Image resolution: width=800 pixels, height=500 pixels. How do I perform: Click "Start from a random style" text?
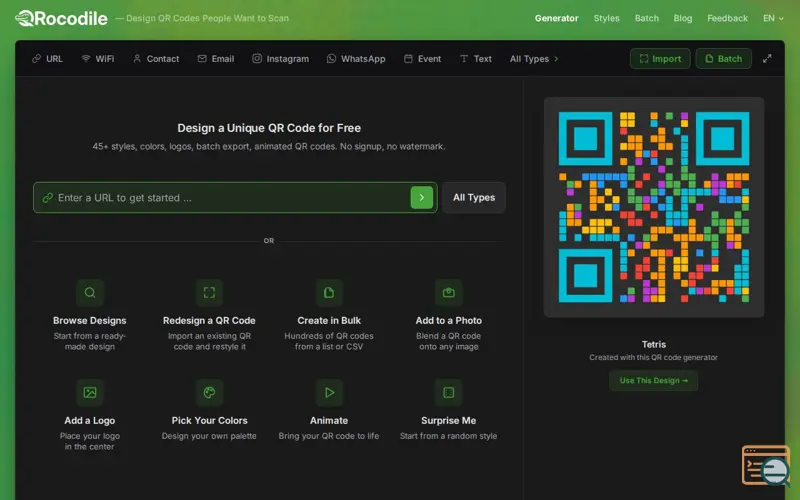[x=448, y=436]
